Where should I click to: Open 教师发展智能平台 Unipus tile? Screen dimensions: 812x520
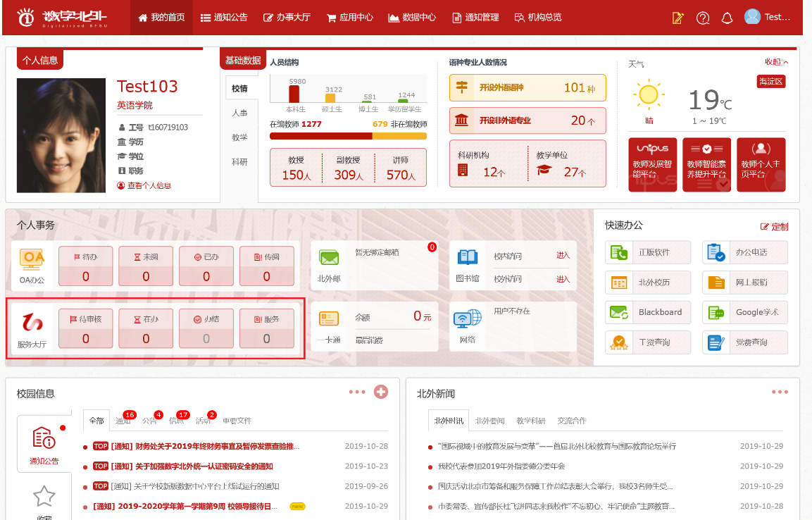[x=653, y=165]
